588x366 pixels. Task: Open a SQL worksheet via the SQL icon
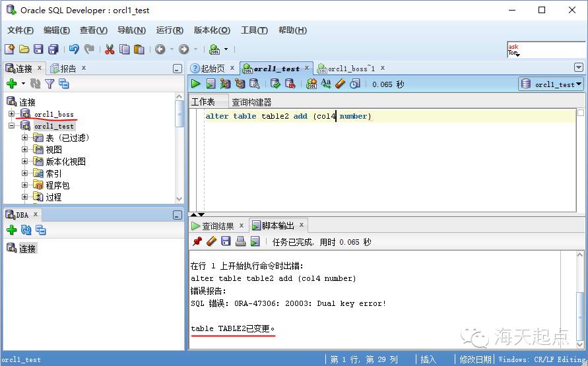(x=215, y=49)
